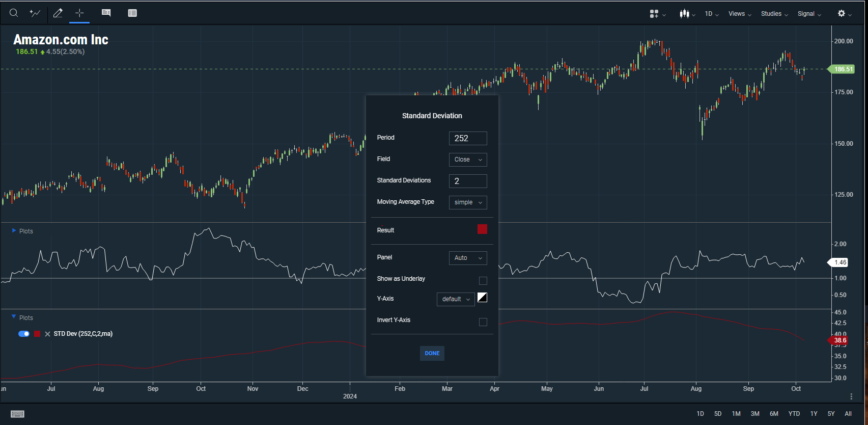Click the red Result color swatch
The image size is (868, 425).
(482, 229)
